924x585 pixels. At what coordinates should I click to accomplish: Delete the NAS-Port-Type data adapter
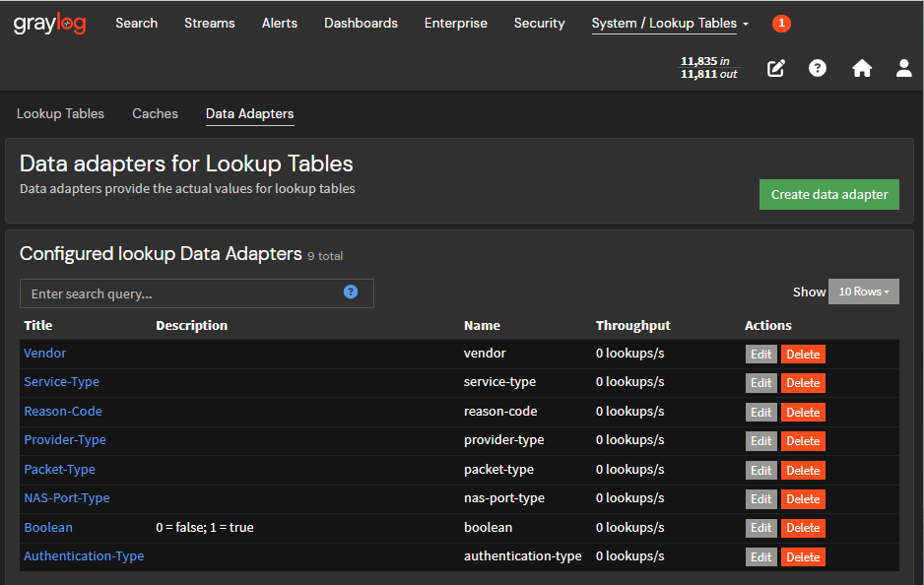coord(802,499)
